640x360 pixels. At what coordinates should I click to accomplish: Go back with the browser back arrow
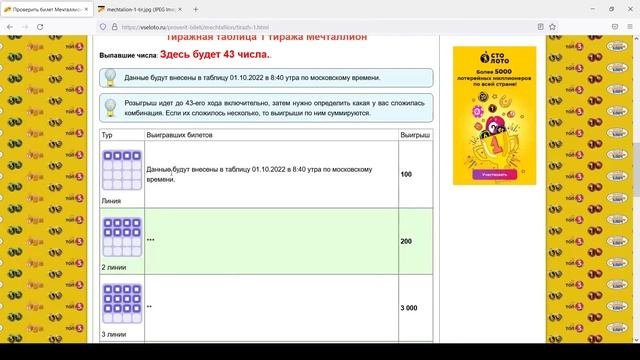tap(10, 27)
